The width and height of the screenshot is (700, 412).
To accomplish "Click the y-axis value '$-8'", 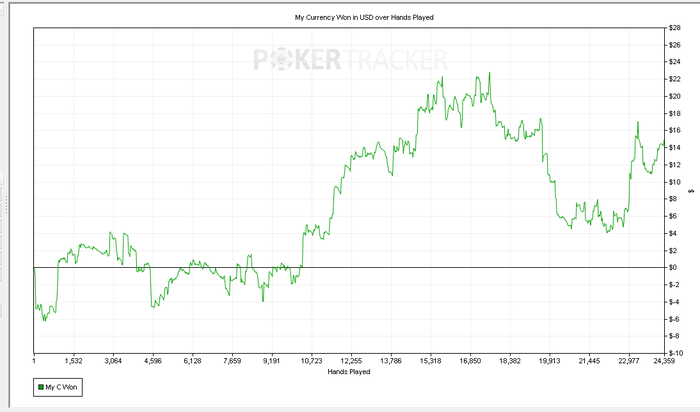I will click(674, 336).
